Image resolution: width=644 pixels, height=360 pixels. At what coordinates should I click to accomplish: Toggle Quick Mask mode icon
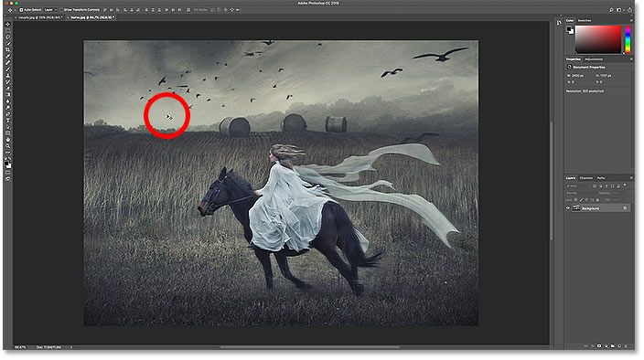[x=8, y=173]
